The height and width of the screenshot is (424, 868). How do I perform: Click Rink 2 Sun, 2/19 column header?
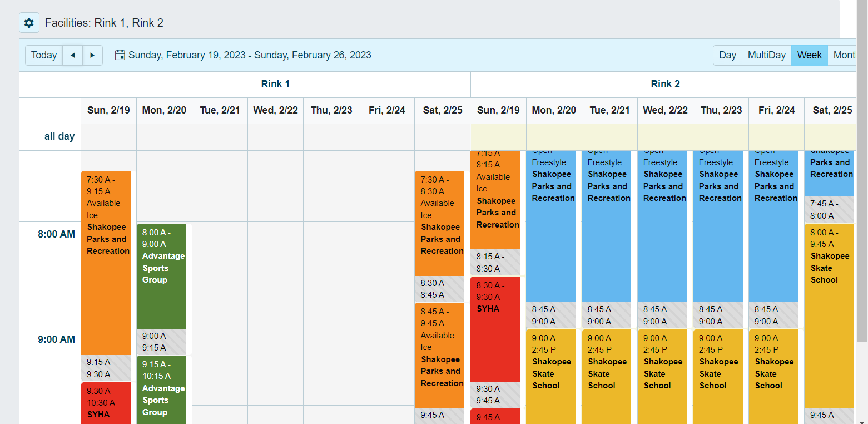tap(498, 110)
